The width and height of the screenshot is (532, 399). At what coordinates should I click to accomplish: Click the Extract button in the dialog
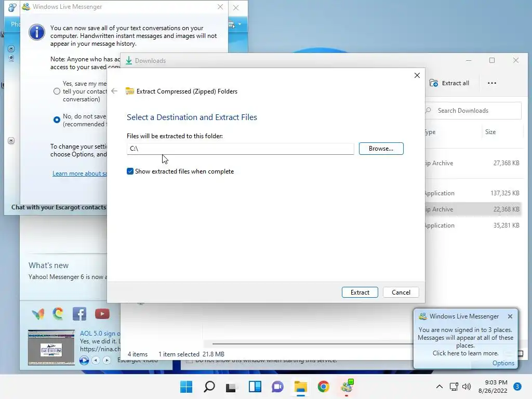click(x=360, y=292)
